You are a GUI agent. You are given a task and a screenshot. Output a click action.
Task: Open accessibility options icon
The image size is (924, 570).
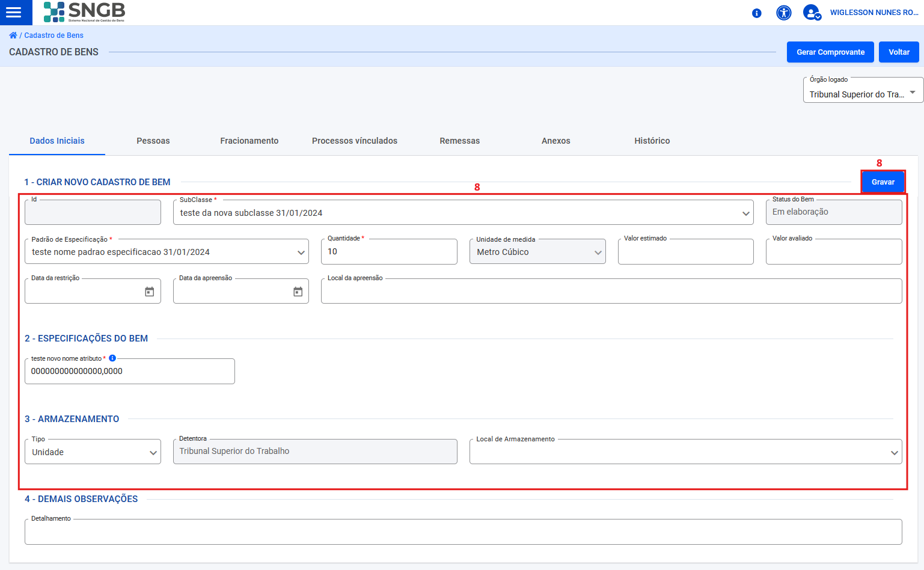[784, 13]
